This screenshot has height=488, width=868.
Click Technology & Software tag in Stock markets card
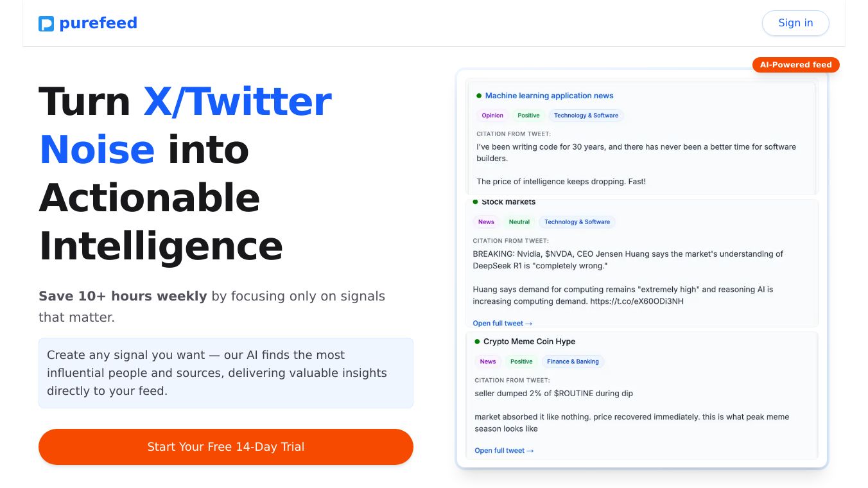[577, 222]
